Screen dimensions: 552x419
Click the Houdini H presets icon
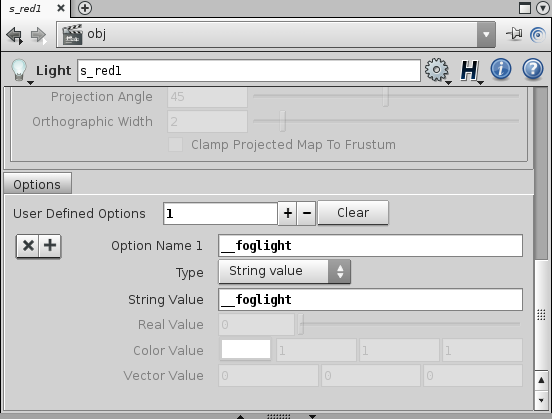click(x=471, y=70)
